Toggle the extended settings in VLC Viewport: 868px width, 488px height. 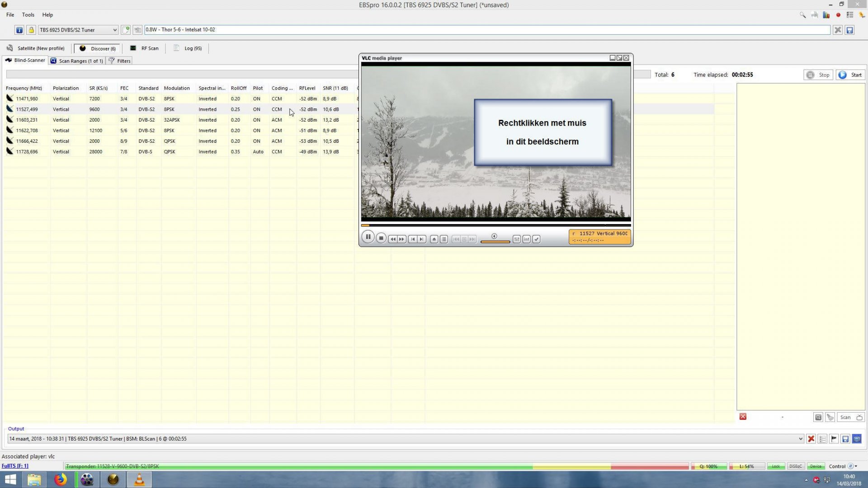[517, 239]
